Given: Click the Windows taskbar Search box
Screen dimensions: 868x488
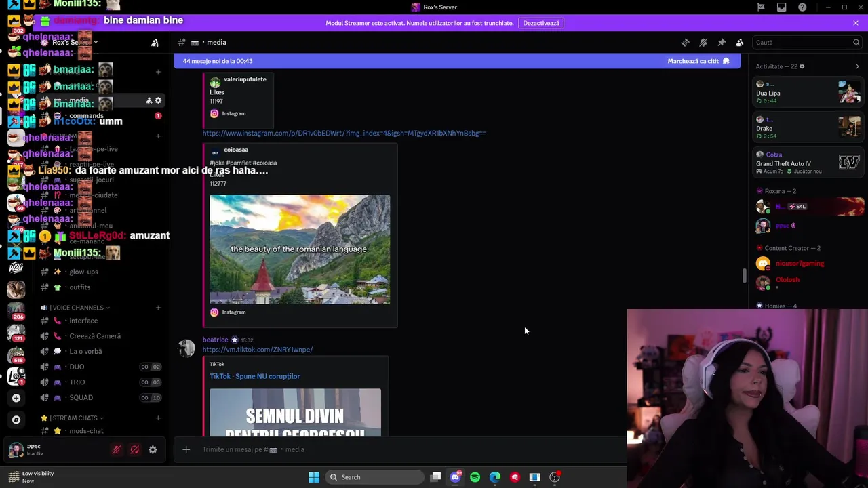Looking at the screenshot, I should click(374, 477).
